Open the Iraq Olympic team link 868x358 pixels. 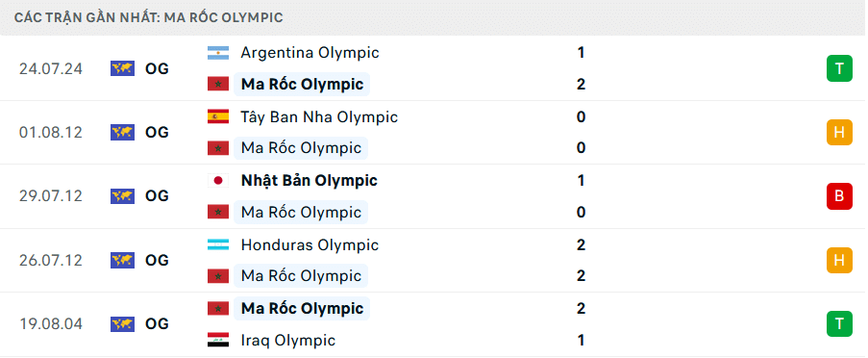click(287, 340)
